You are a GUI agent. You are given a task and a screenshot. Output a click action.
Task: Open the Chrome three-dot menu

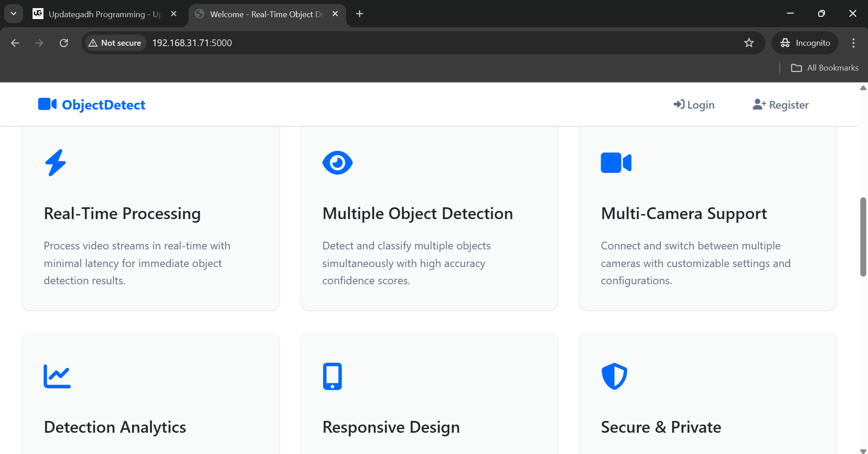point(853,43)
